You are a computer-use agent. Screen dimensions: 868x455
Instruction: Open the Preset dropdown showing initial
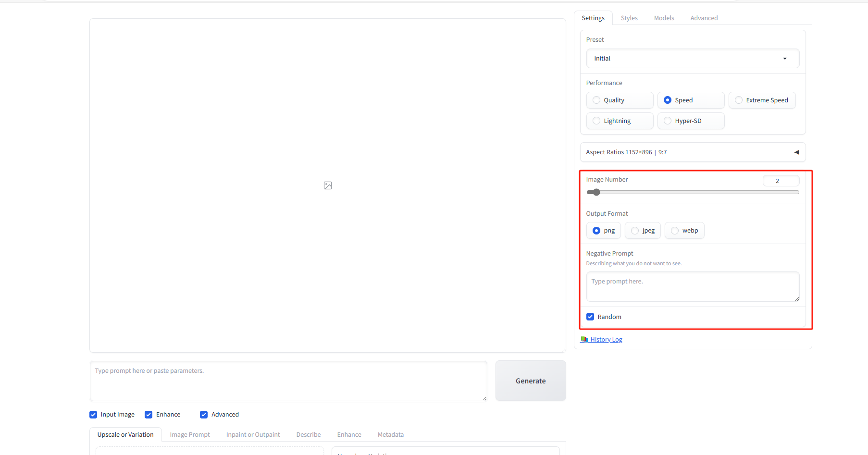click(x=692, y=59)
